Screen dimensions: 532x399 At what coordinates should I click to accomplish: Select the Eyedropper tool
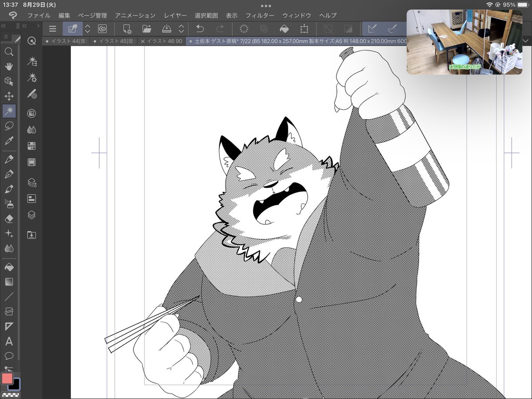coord(9,141)
